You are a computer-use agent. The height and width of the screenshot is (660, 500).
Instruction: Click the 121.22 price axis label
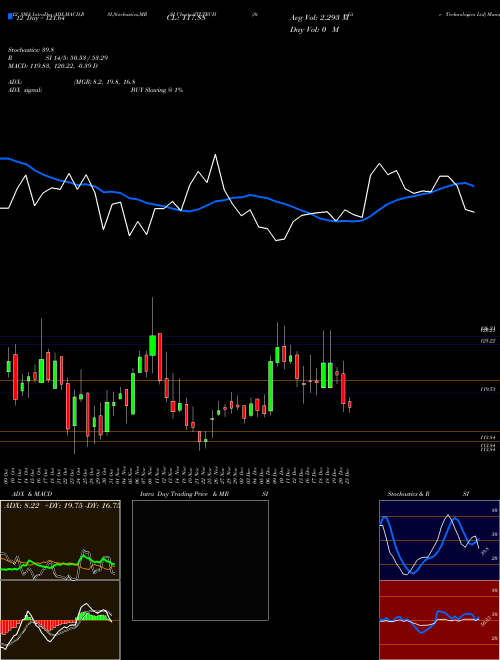488,341
